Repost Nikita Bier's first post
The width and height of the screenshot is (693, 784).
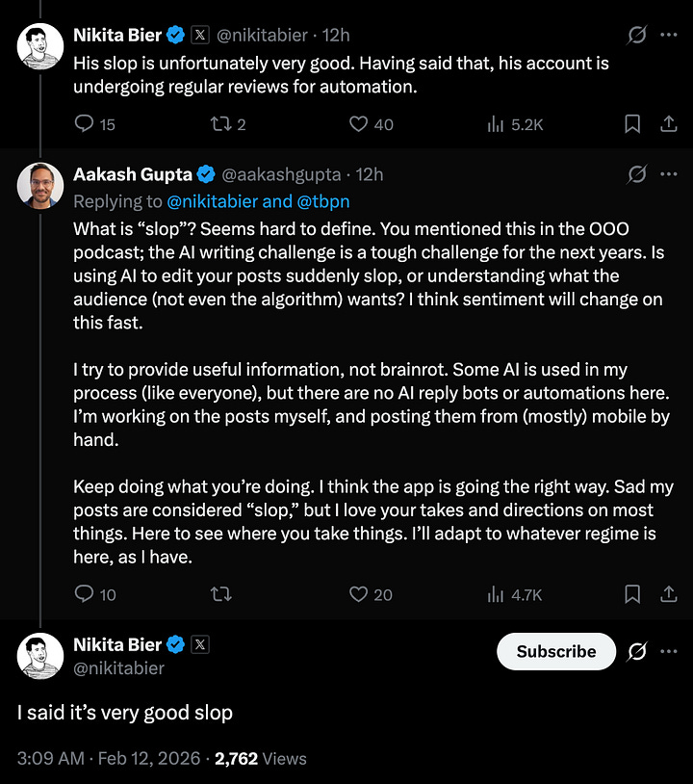pos(219,123)
